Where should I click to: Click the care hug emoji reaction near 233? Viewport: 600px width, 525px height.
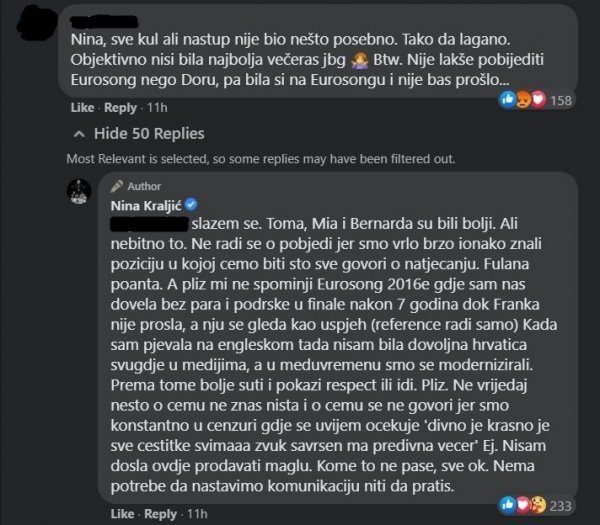pyautogui.click(x=538, y=505)
